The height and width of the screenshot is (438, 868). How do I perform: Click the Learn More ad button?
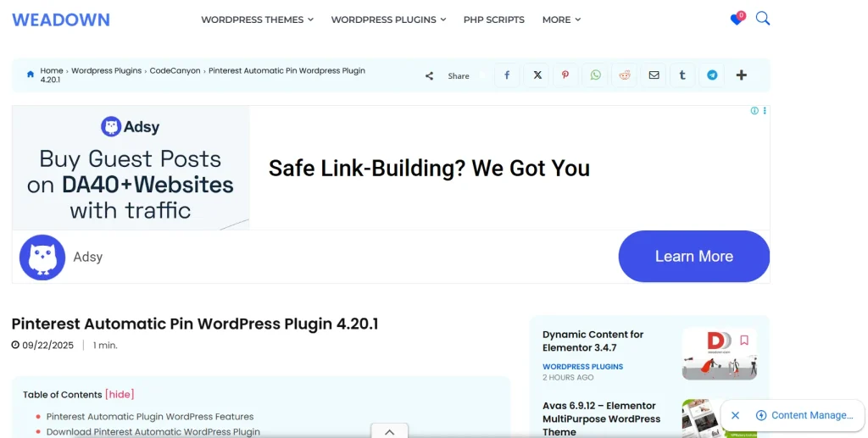[693, 256]
